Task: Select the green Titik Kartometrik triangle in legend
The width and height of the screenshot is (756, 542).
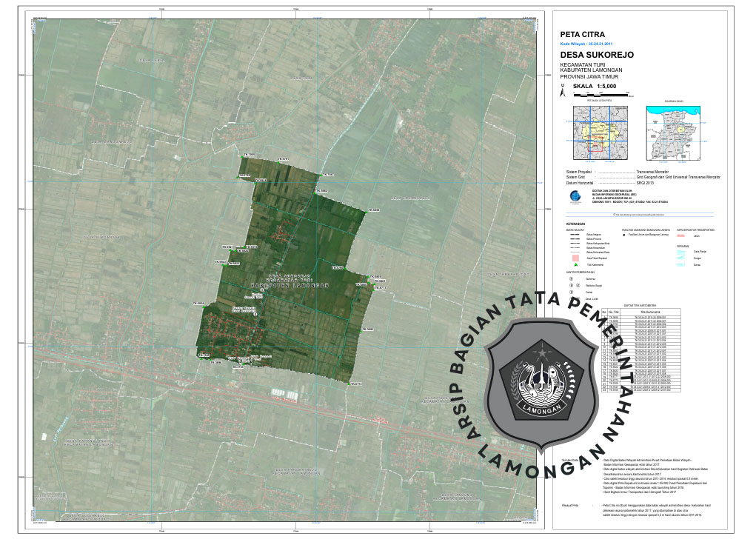Action: pyautogui.click(x=575, y=264)
